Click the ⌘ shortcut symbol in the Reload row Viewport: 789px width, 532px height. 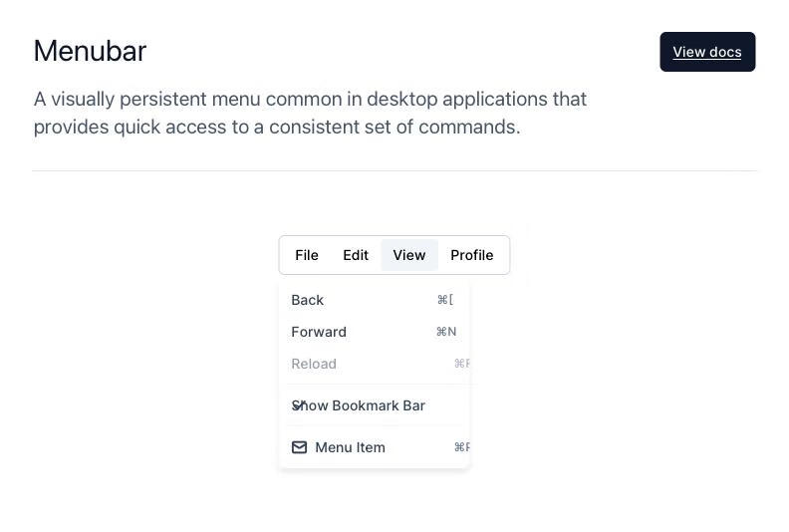click(x=461, y=364)
